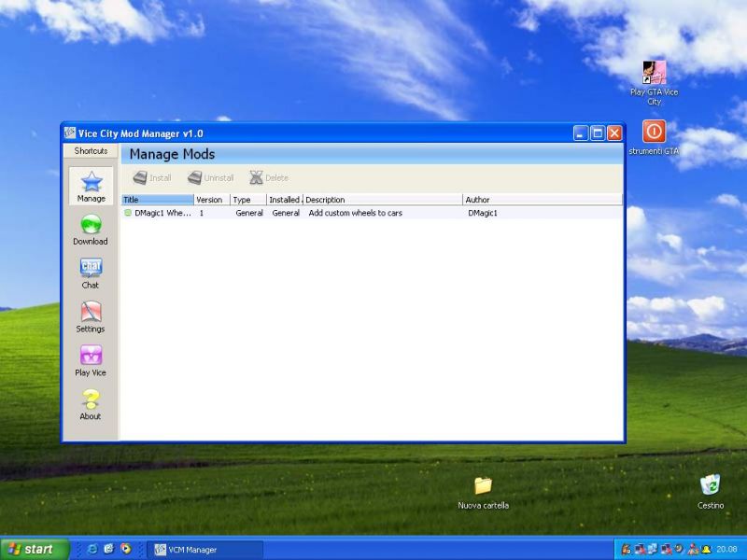Click the General value under Type column
This screenshot has width=747, height=560.
tap(249, 213)
